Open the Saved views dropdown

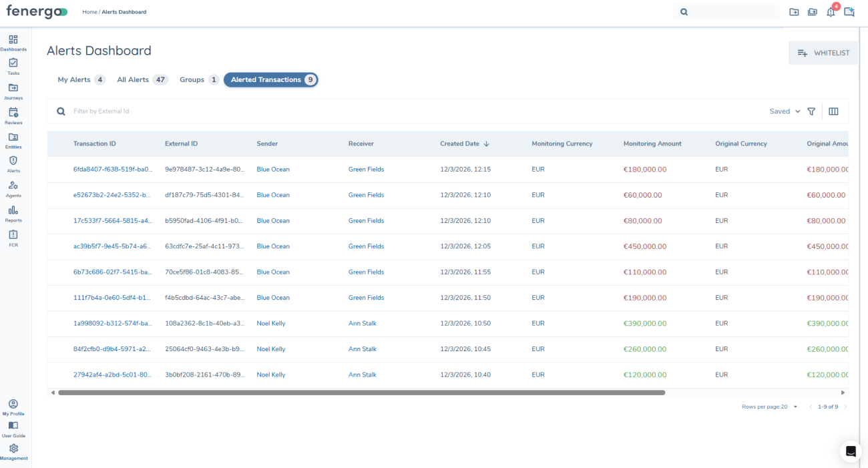[783, 111]
